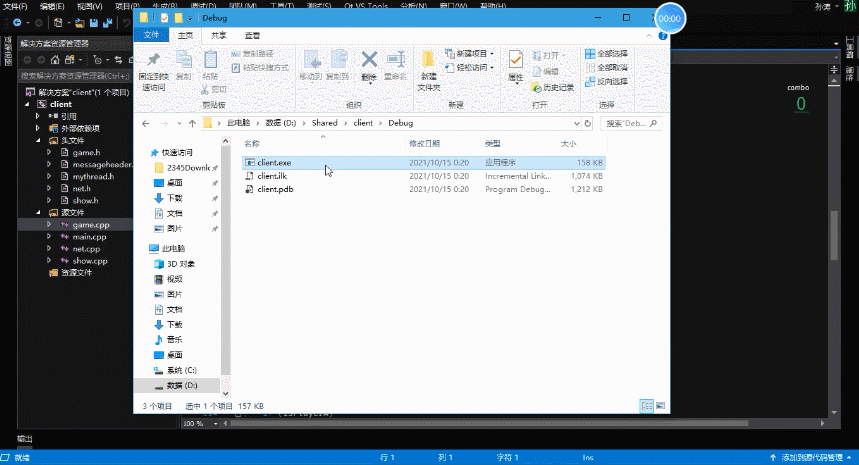Viewport: 859px width, 465px height.
Task: Sort by 修改日期 column header
Action: [x=425, y=143]
